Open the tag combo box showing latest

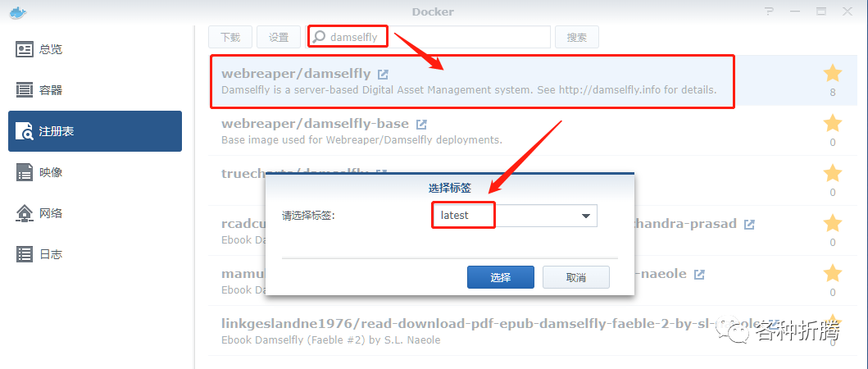515,216
